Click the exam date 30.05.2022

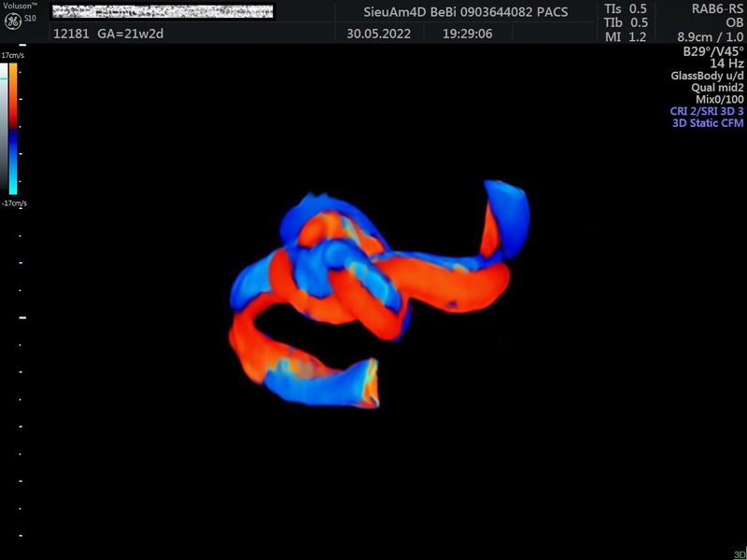[380, 32]
